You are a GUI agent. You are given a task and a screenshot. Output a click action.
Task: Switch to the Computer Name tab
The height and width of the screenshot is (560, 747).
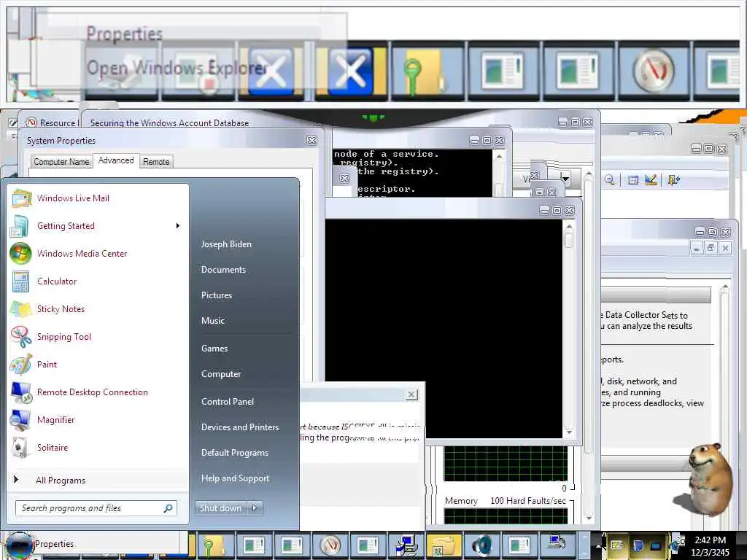[61, 162]
